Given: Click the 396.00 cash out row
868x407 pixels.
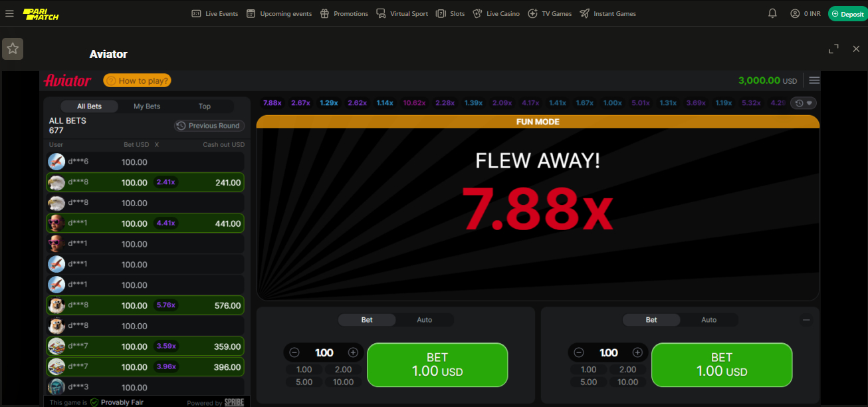Looking at the screenshot, I should [145, 367].
